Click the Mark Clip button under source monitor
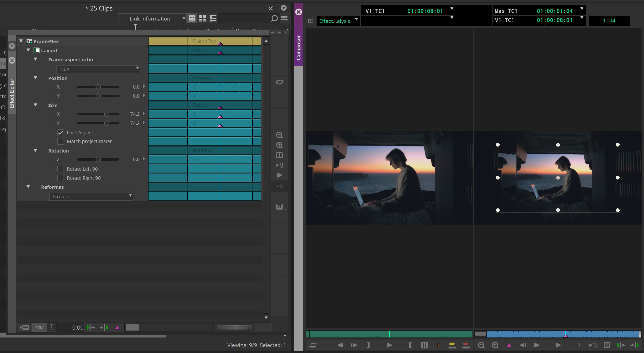The width and height of the screenshot is (644, 353). (424, 345)
